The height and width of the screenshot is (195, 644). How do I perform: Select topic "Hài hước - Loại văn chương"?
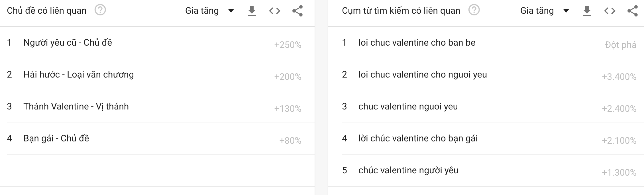[x=78, y=75]
